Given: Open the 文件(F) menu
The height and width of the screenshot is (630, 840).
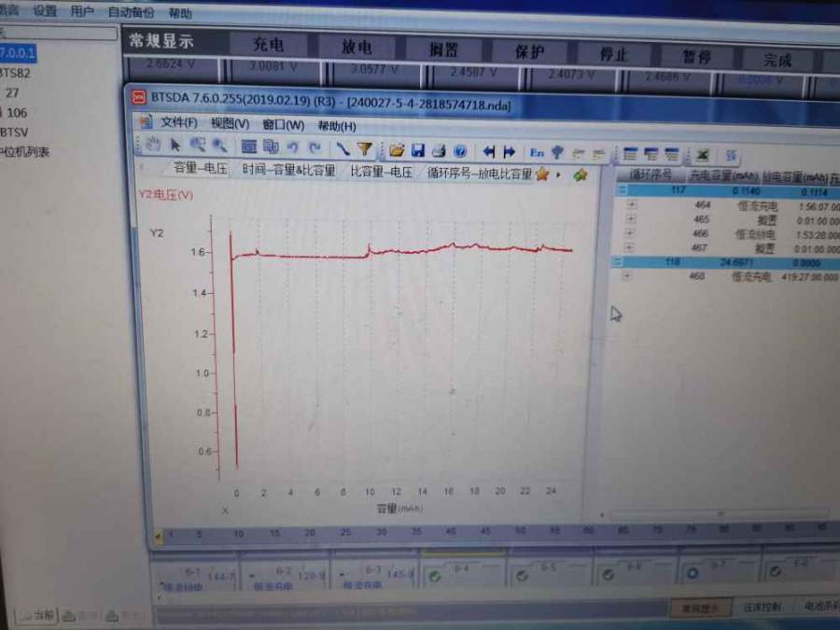Looking at the screenshot, I should [177, 122].
